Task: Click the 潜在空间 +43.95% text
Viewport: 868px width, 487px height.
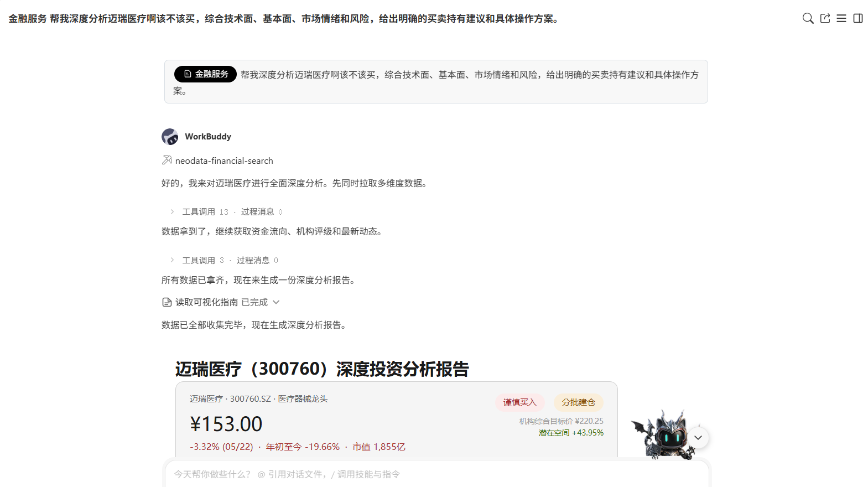Action: (571, 433)
